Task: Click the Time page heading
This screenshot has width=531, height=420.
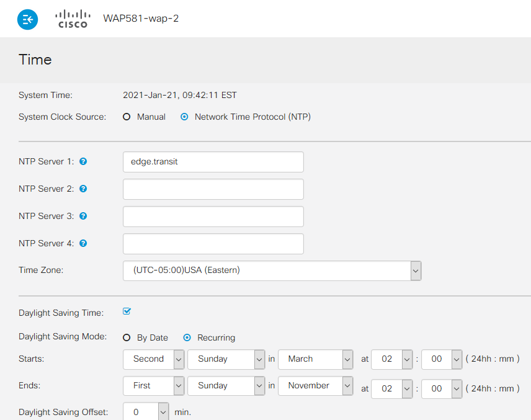Action: 35,60
